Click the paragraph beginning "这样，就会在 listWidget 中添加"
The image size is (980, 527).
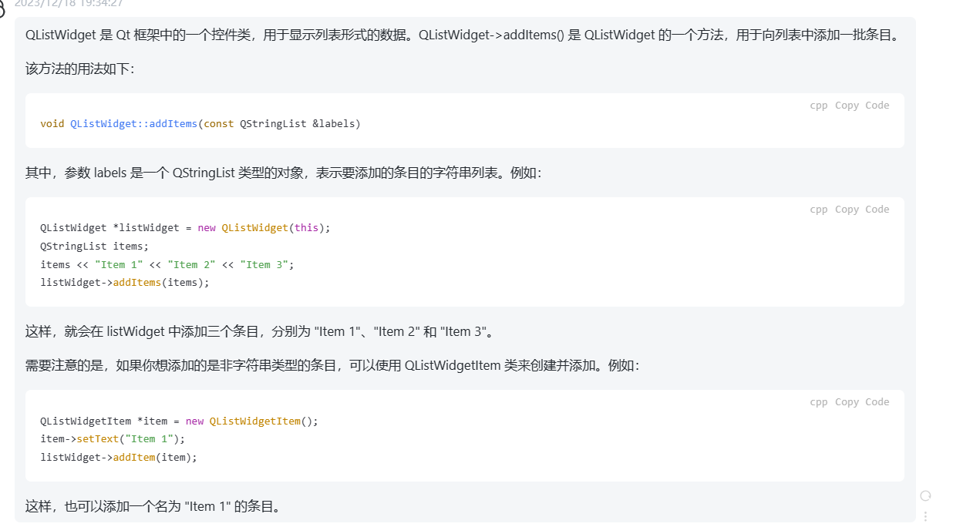[x=259, y=331]
